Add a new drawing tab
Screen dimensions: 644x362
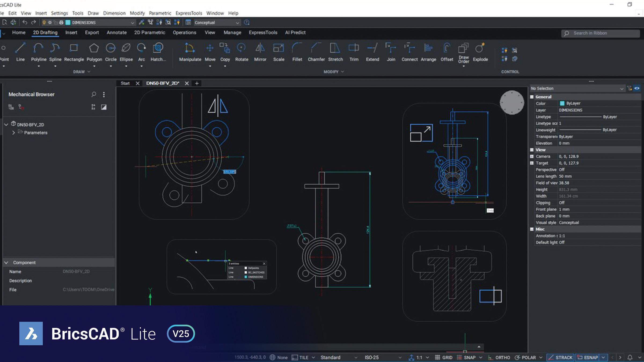pyautogui.click(x=197, y=83)
